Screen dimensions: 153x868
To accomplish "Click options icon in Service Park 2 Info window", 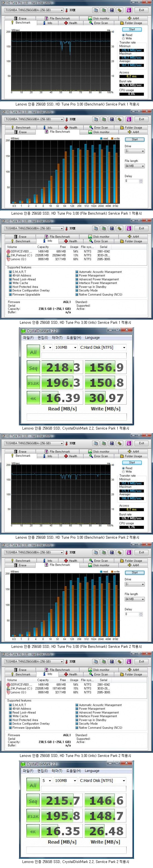I will (120, 662).
